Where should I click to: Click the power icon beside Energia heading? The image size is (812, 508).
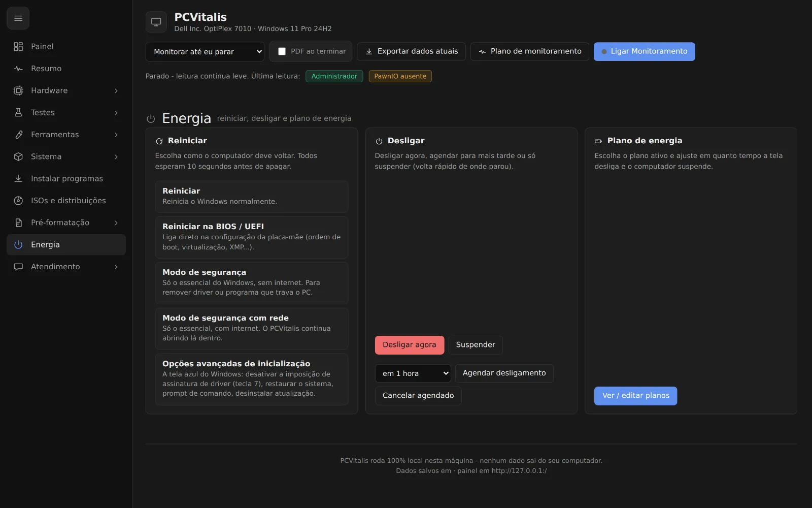[151, 118]
